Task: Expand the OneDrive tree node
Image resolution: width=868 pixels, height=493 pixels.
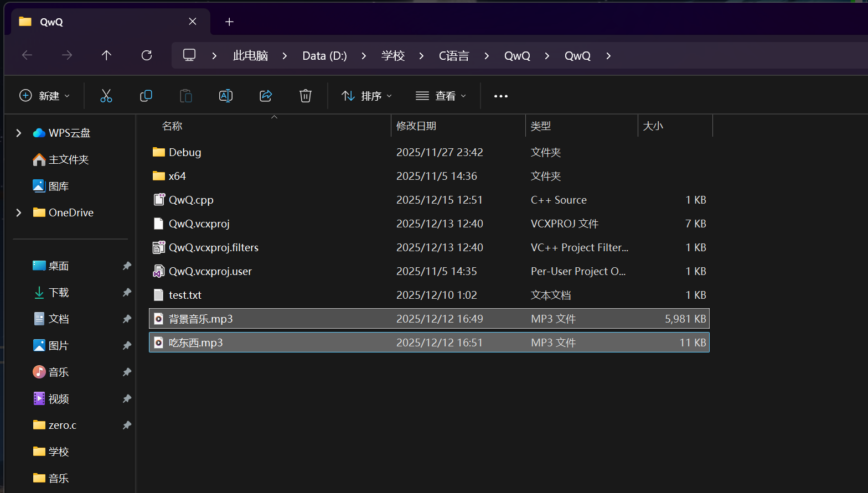Action: click(19, 212)
